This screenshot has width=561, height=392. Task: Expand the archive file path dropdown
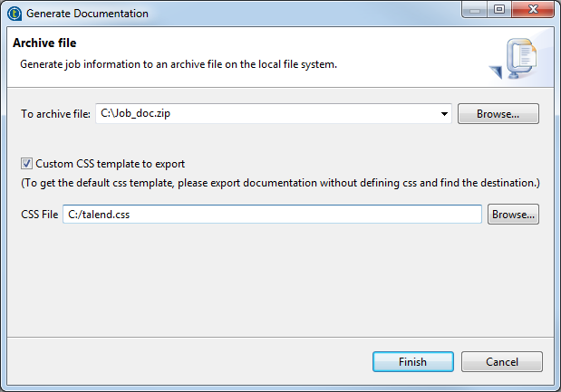point(444,114)
